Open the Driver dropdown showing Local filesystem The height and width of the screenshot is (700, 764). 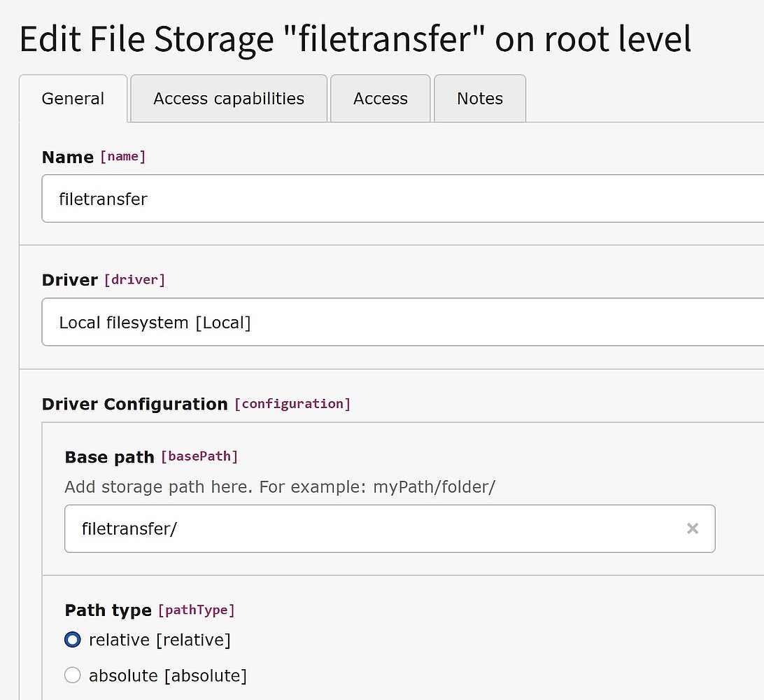pos(402,322)
